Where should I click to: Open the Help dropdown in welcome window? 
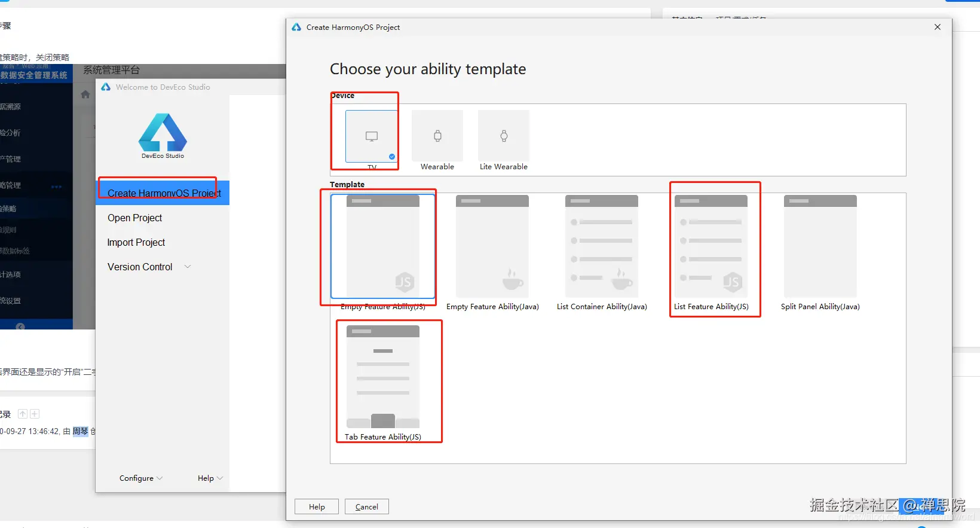tap(210, 478)
